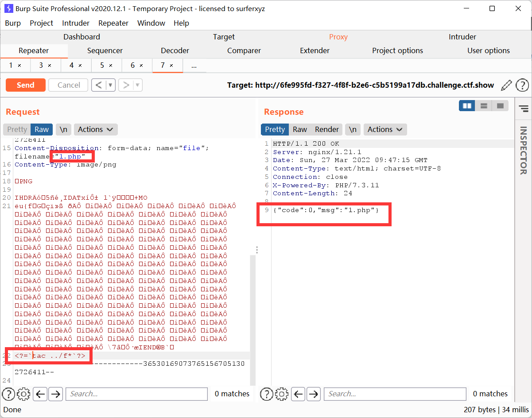Switch to the Decoder tab

pos(175,50)
